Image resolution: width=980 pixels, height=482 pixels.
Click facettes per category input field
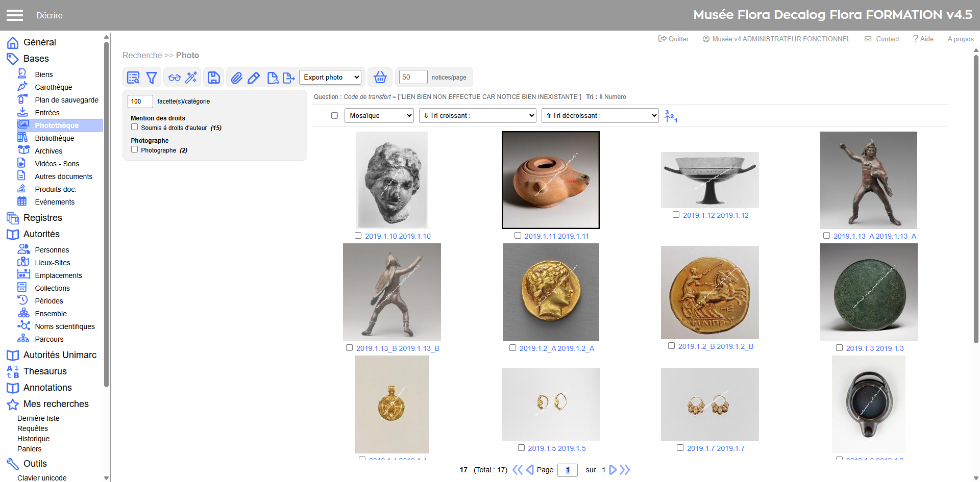click(140, 102)
